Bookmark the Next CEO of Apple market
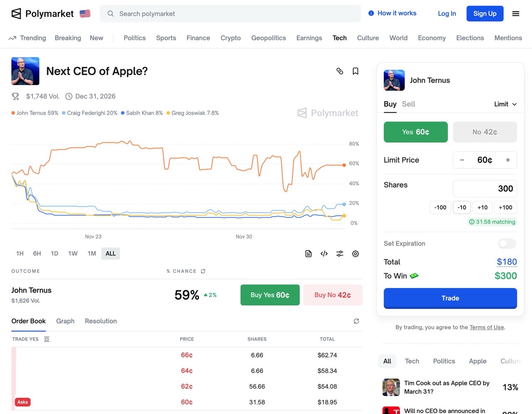Viewport: 532px width, 414px height. point(355,71)
